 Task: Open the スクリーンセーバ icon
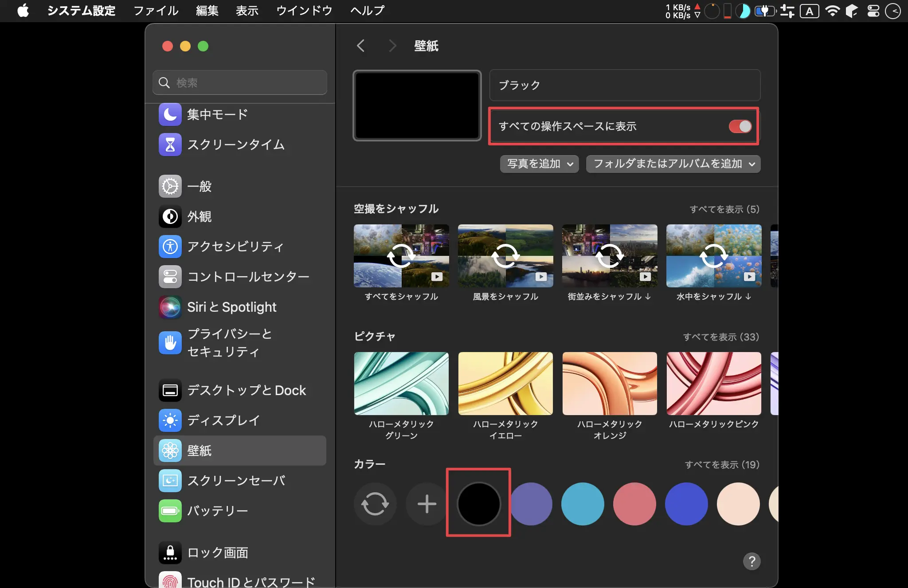pyautogui.click(x=170, y=481)
